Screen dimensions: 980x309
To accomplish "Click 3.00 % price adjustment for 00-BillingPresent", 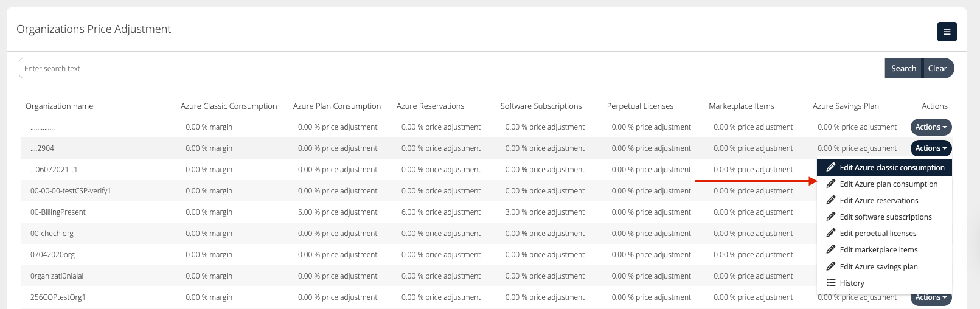I will pyautogui.click(x=545, y=212).
